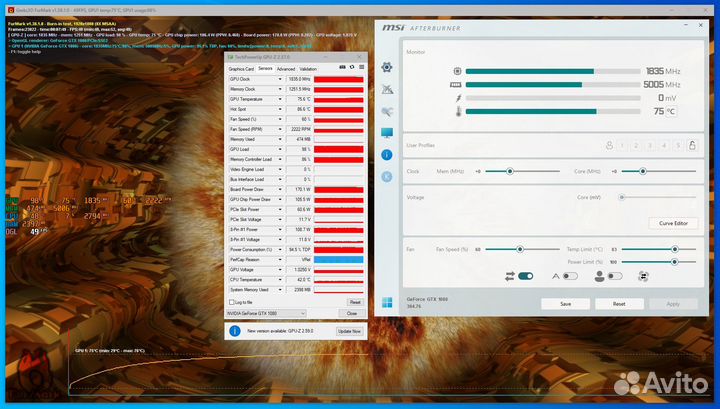Viewport: 720px width, 409px height.
Task: Click the GPU temperature graph in FurMark
Action: [216, 373]
